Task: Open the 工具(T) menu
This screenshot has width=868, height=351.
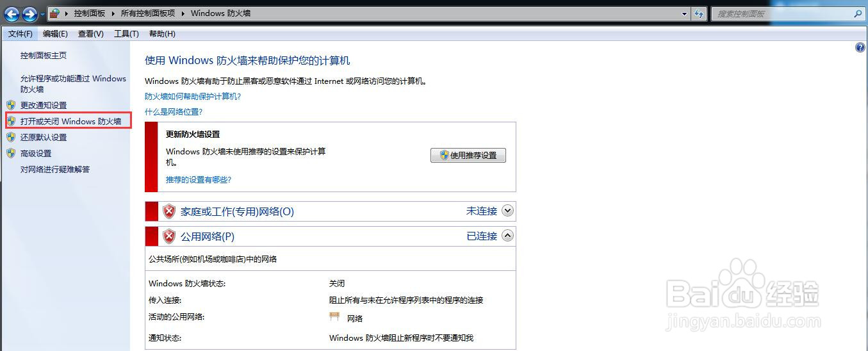Action: pos(126,34)
